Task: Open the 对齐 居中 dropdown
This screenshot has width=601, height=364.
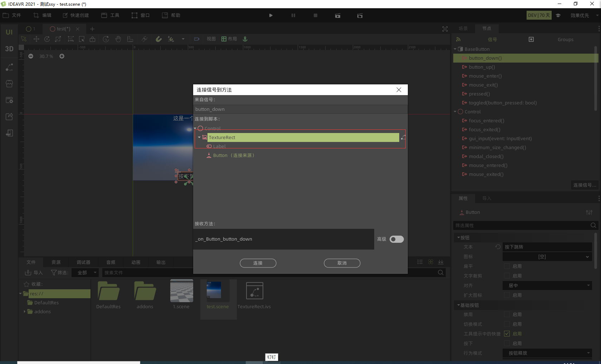Action: (x=547, y=286)
